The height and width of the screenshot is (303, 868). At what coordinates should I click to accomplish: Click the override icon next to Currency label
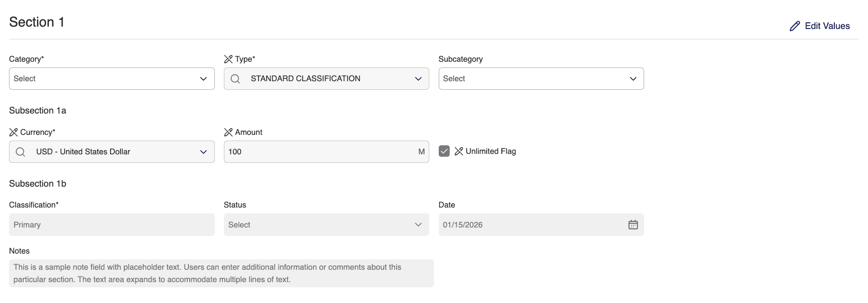(13, 132)
